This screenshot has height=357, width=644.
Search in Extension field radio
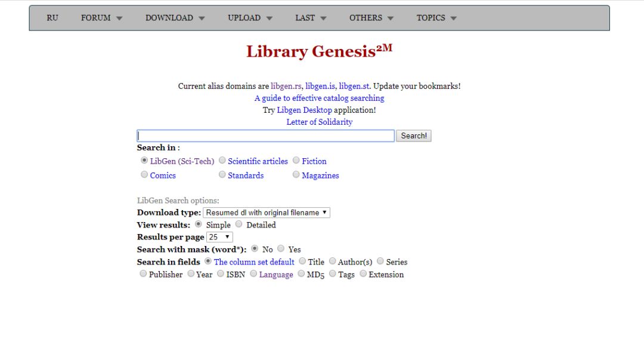[363, 273]
